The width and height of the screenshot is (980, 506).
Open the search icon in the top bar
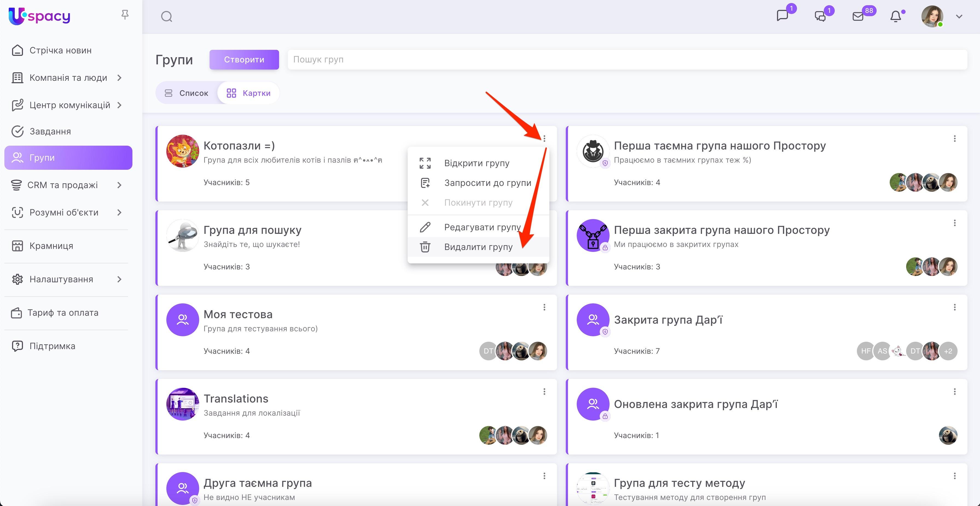point(166,16)
